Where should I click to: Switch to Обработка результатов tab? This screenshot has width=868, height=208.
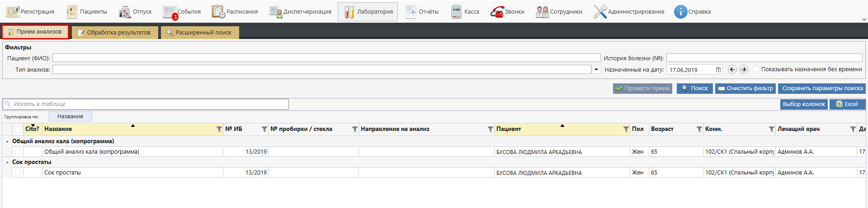[114, 33]
